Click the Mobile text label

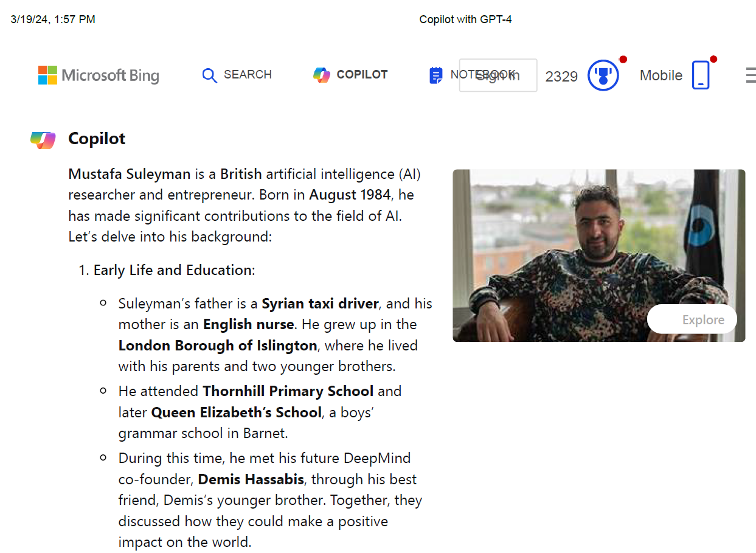(x=661, y=75)
